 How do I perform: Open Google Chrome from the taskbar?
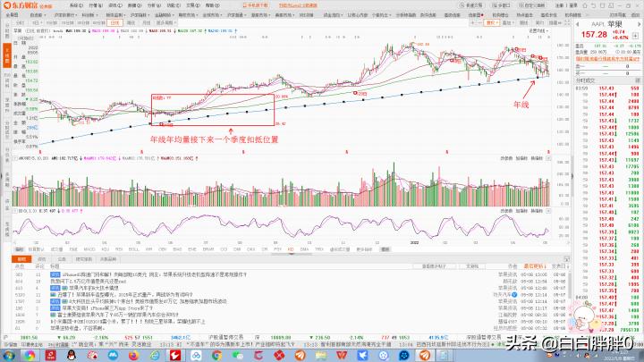(x=216, y=355)
